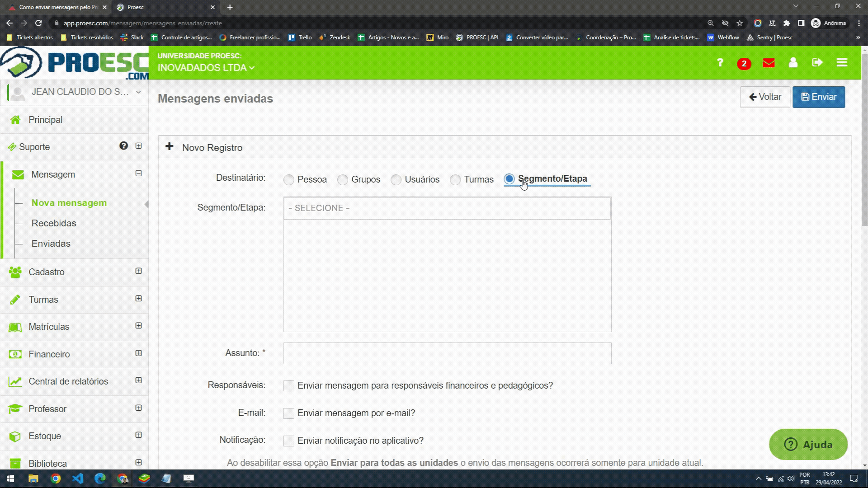The width and height of the screenshot is (868, 488).
Task: Click the Voltar back button
Action: [765, 97]
